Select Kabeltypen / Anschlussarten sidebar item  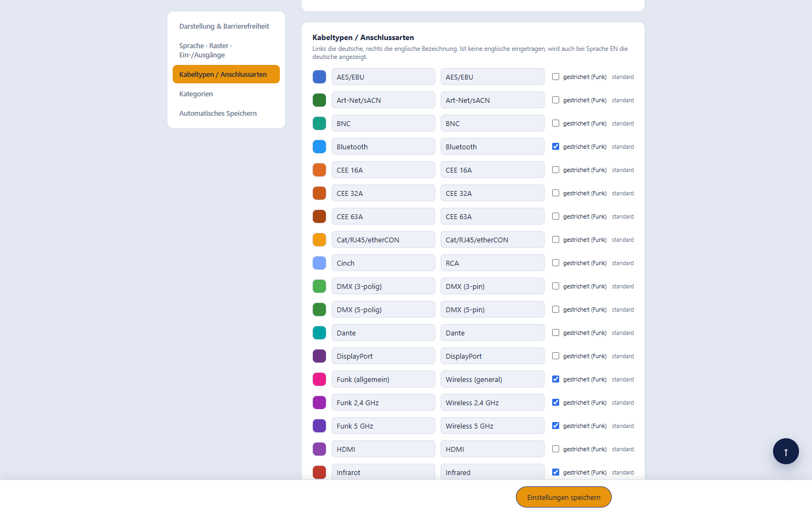point(226,74)
